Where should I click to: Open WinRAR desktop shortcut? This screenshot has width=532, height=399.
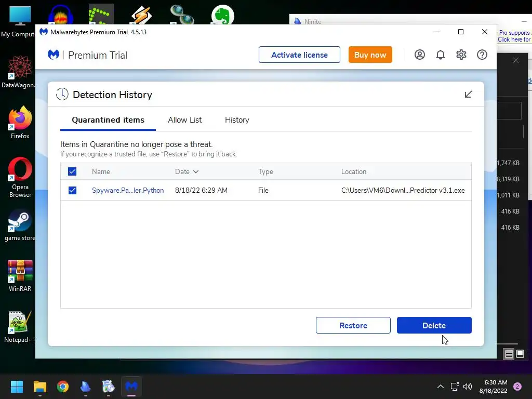tap(20, 276)
